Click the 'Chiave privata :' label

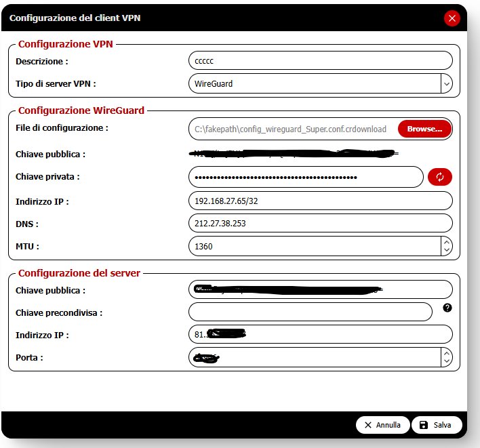tap(47, 177)
